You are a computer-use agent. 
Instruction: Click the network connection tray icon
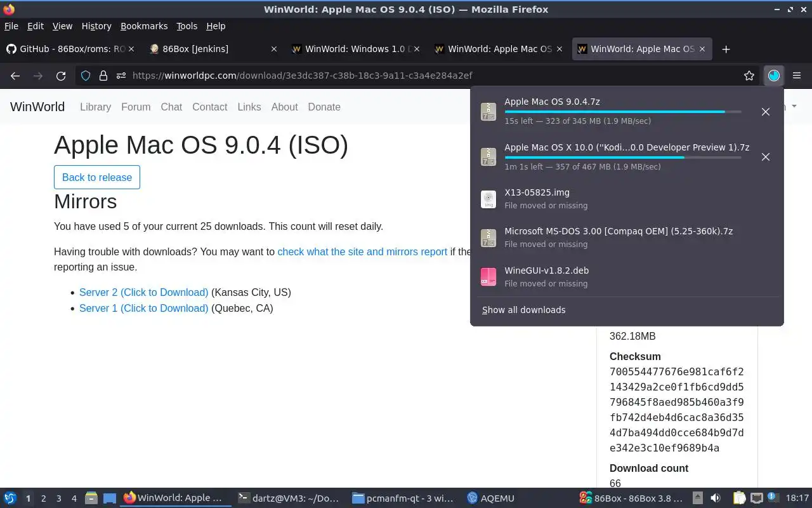pos(756,498)
